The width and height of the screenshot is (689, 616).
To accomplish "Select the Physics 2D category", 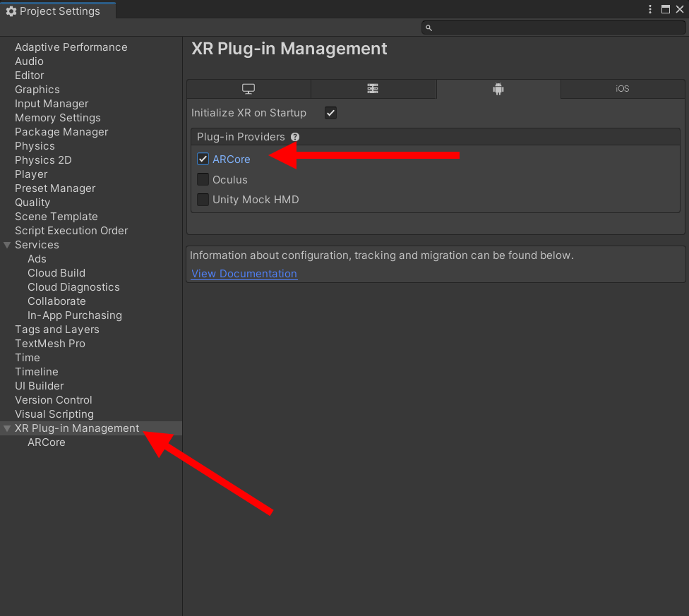I will tap(43, 159).
